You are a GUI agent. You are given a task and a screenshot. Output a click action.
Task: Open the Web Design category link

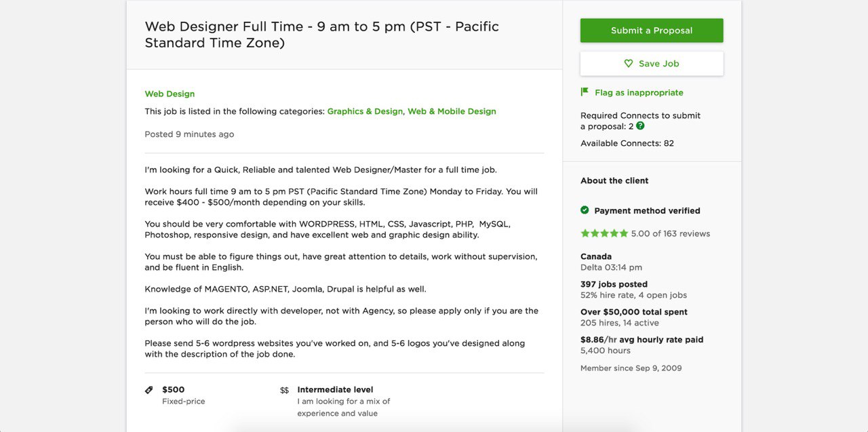coord(170,94)
